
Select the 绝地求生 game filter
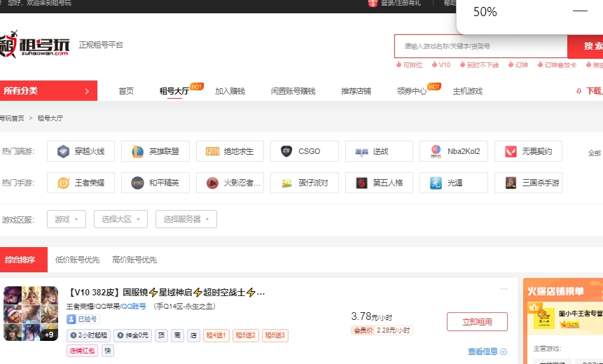[x=230, y=151]
